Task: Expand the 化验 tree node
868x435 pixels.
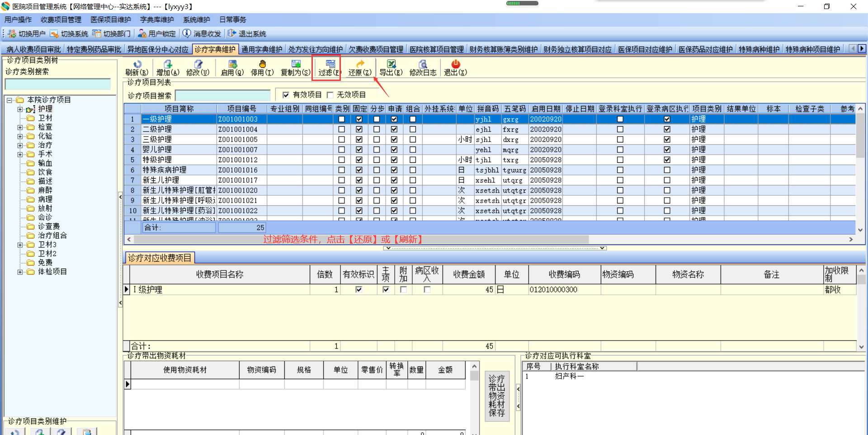Action: [x=20, y=136]
